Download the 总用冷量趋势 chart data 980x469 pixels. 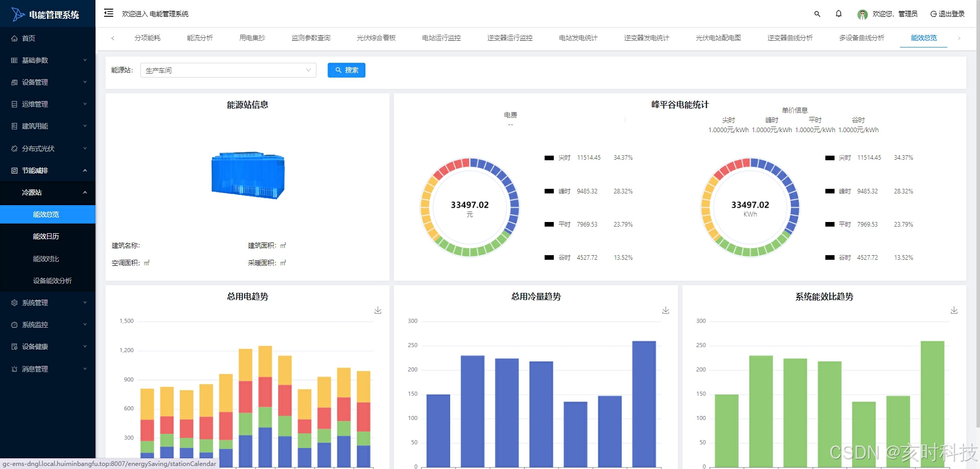666,310
